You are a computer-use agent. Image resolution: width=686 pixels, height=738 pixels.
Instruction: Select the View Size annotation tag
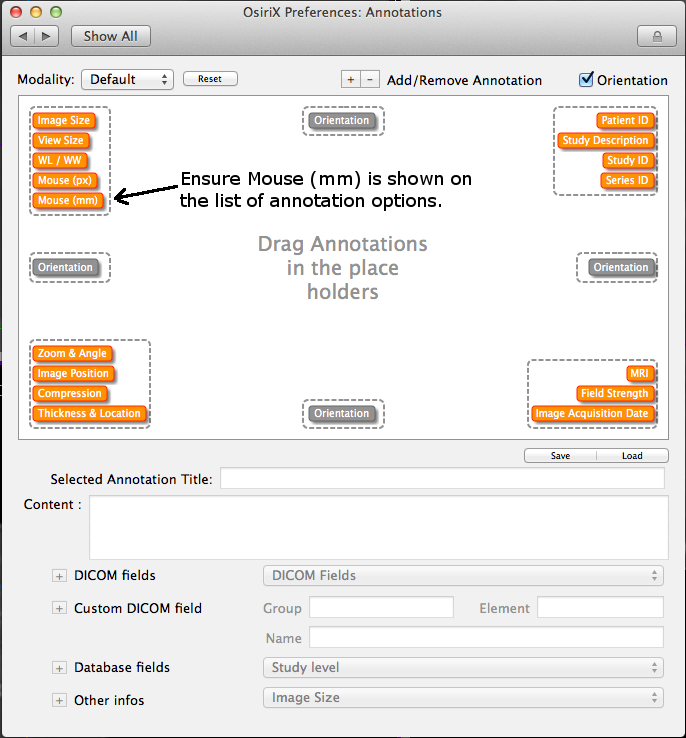tap(60, 140)
